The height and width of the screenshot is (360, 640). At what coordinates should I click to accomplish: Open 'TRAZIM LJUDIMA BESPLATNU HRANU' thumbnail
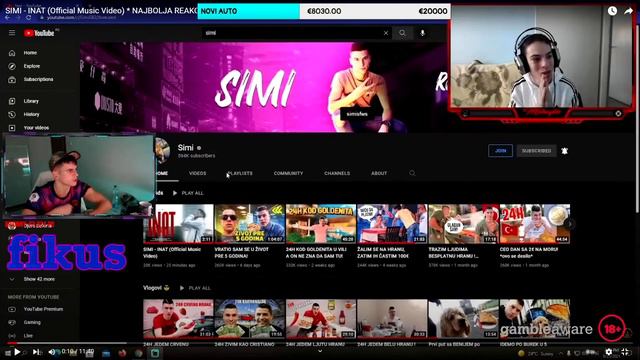coord(464,224)
